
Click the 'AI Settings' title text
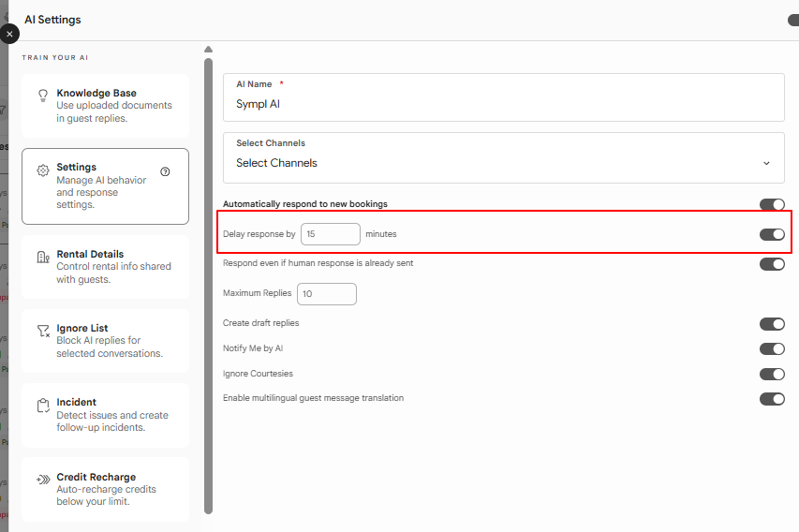[52, 20]
